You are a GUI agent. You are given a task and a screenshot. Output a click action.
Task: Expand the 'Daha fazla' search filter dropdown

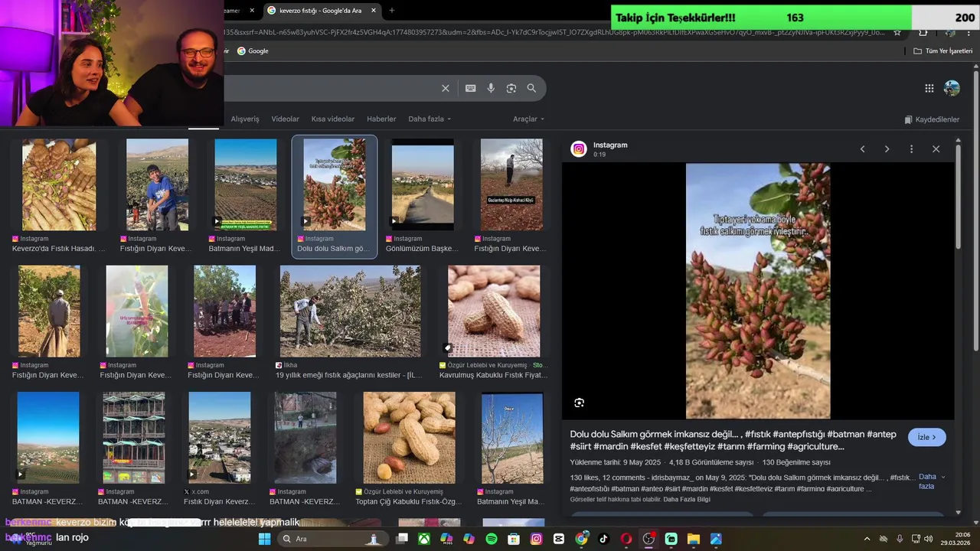(x=430, y=119)
